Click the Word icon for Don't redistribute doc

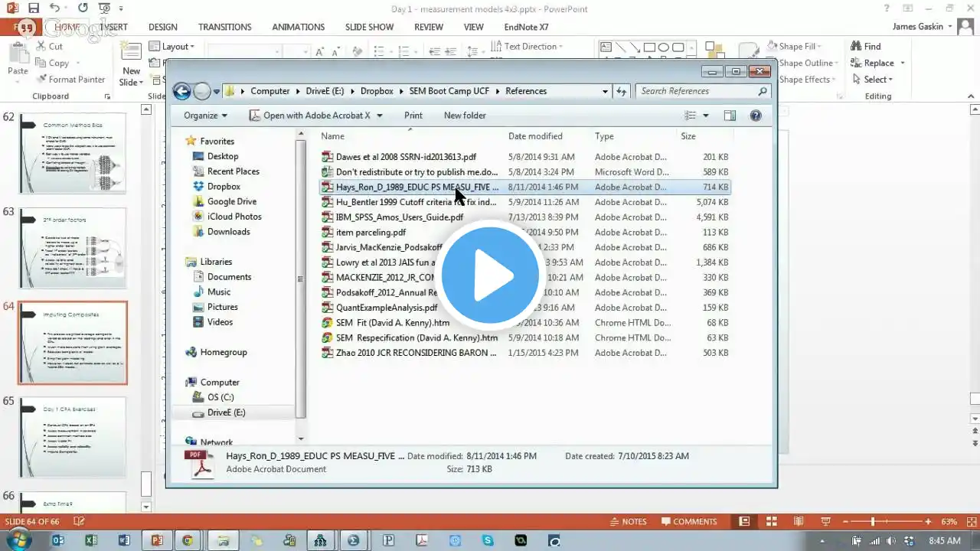327,172
